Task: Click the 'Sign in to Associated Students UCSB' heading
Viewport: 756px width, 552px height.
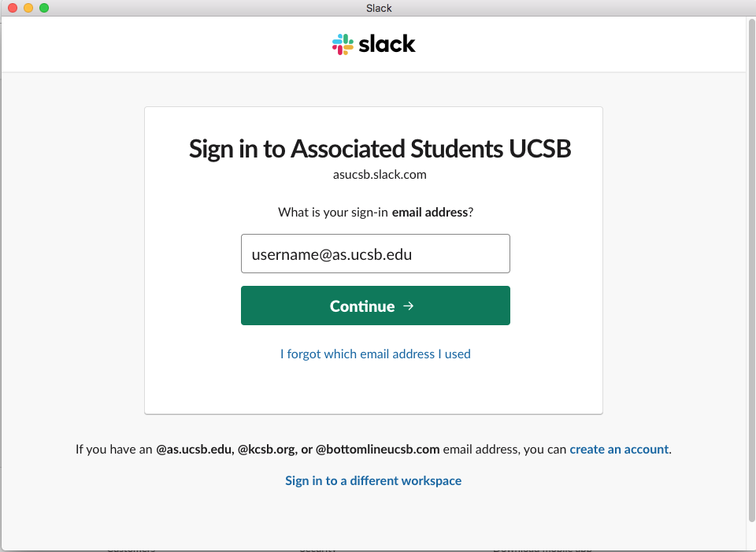Action: coord(380,149)
